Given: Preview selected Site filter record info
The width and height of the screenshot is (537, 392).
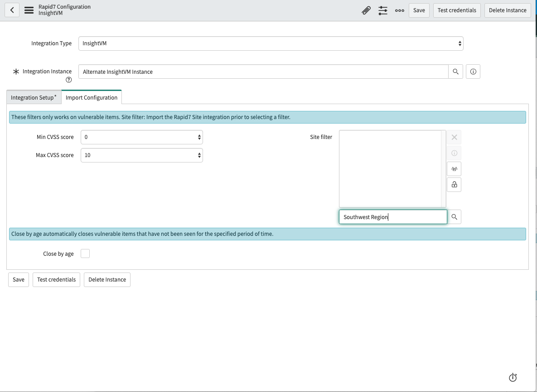Looking at the screenshot, I should click(454, 153).
